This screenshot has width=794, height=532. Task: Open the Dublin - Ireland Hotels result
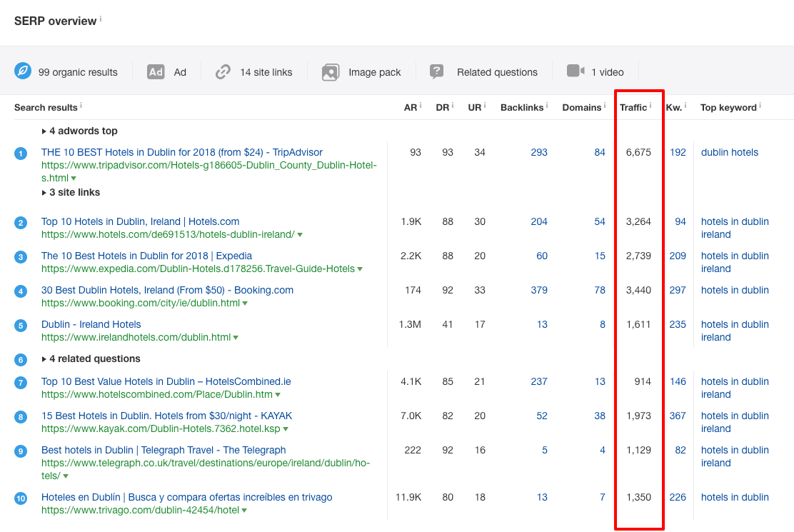click(91, 324)
